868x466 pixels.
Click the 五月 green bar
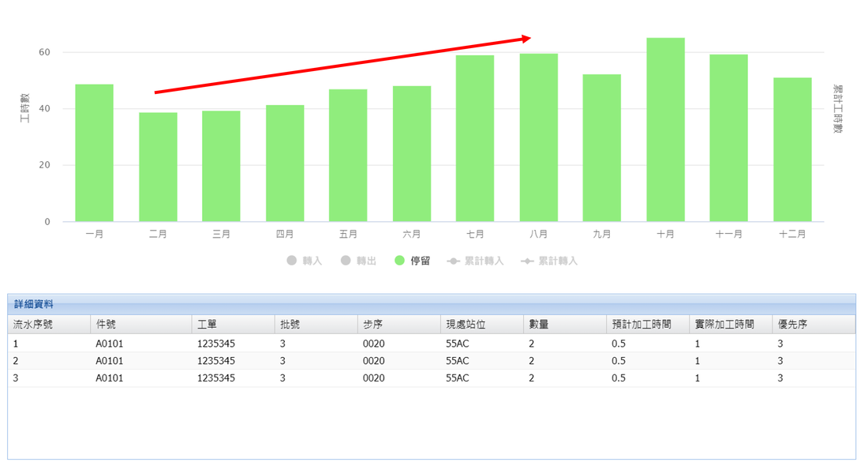(x=348, y=156)
